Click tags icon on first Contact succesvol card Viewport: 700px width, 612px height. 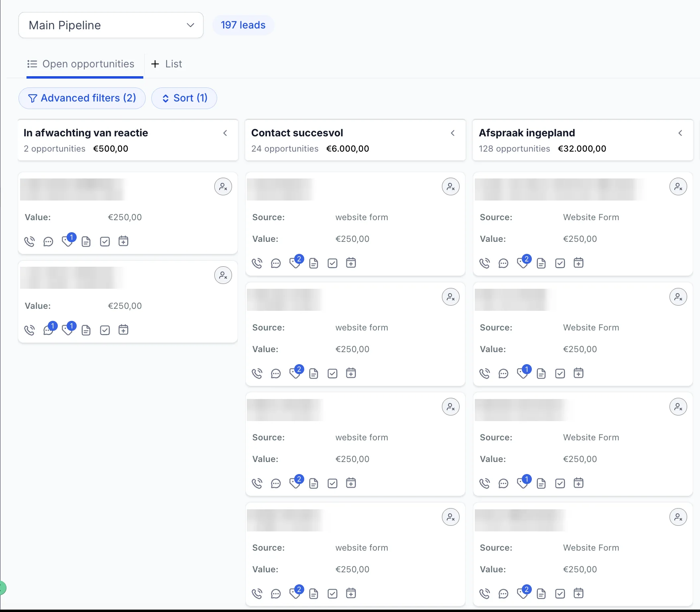click(x=296, y=262)
